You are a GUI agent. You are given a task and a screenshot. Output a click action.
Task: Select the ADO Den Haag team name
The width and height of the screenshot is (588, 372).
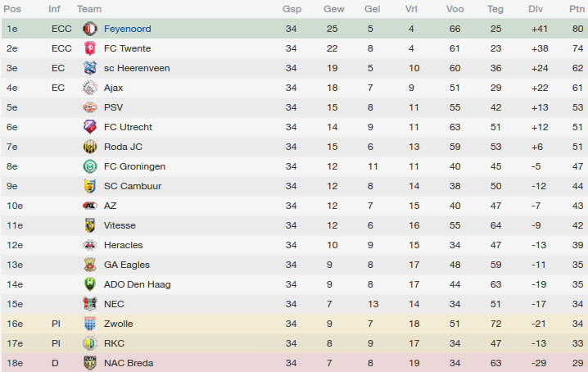pyautogui.click(x=136, y=284)
